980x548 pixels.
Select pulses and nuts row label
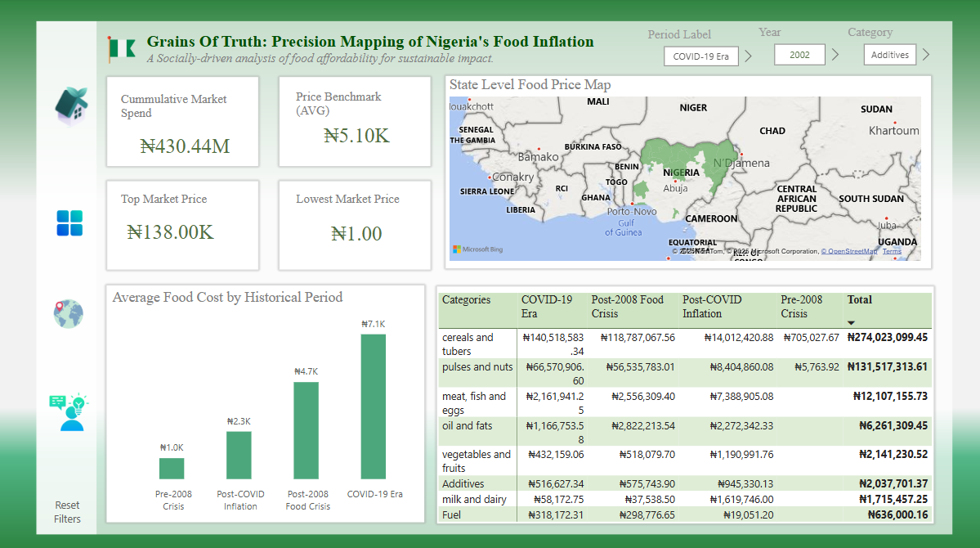click(x=477, y=366)
